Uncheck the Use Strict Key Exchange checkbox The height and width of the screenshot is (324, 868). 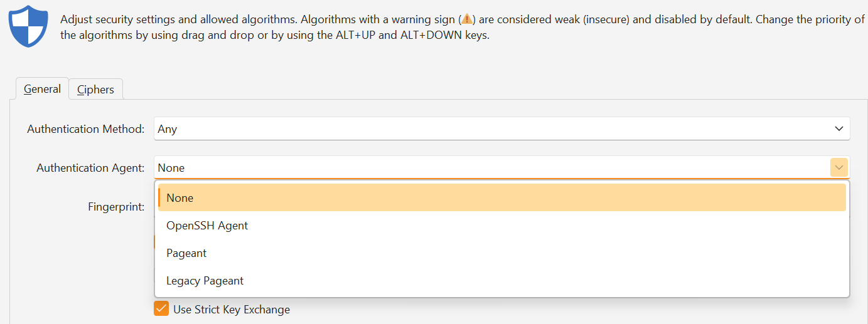point(161,309)
